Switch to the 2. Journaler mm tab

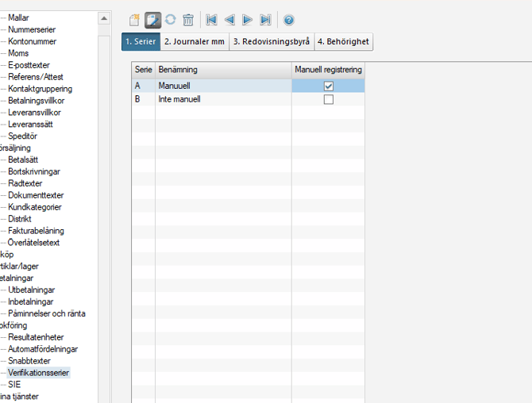click(x=195, y=41)
